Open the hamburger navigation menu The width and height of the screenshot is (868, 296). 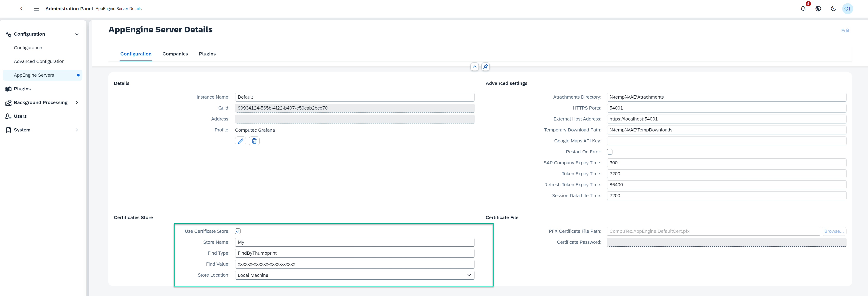(36, 8)
